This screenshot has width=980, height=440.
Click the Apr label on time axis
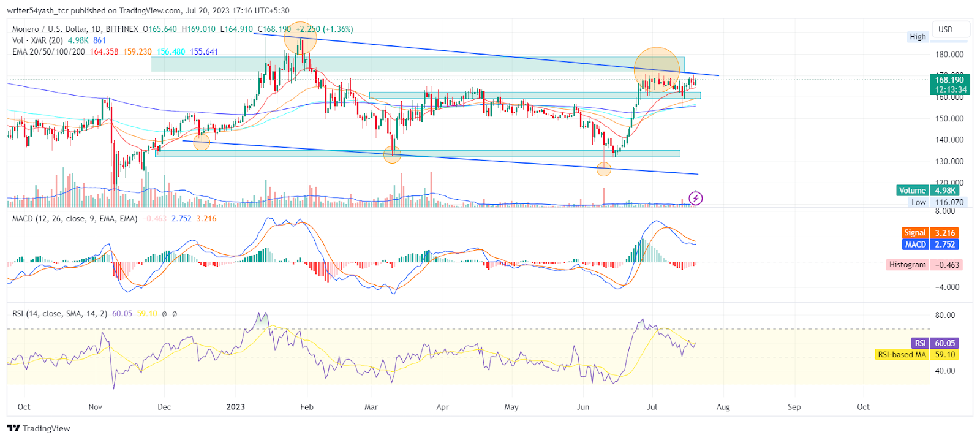point(442,407)
